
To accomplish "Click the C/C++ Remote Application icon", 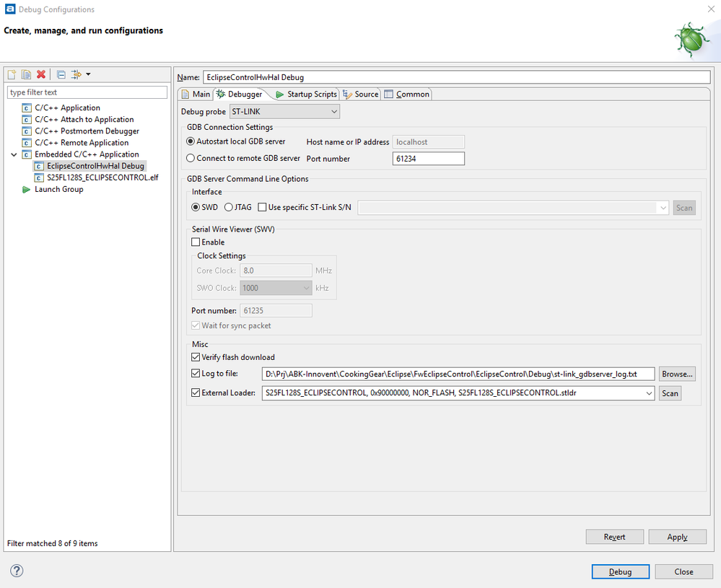I will (27, 143).
